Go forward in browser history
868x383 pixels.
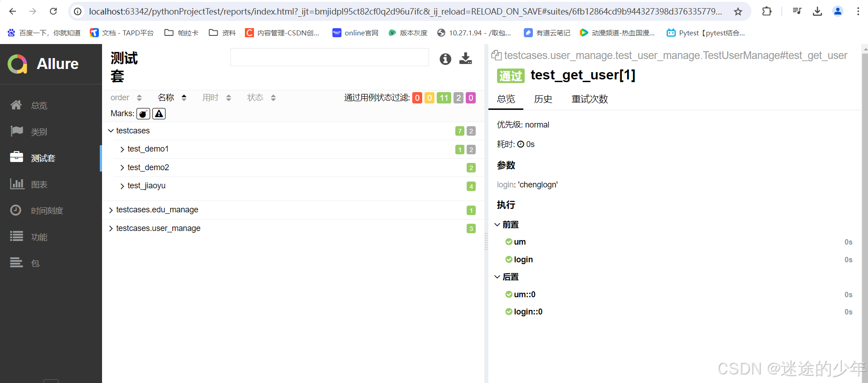coord(33,11)
